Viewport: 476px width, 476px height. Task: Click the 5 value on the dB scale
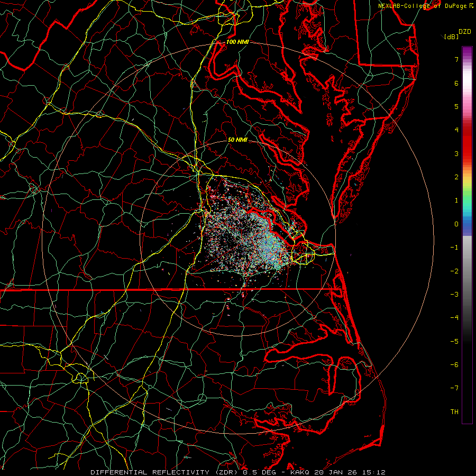tap(456, 106)
